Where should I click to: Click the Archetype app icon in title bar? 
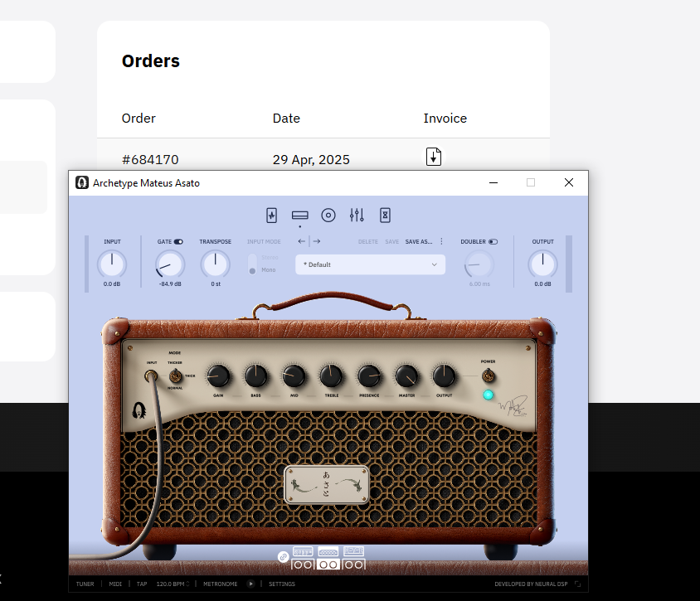point(82,182)
